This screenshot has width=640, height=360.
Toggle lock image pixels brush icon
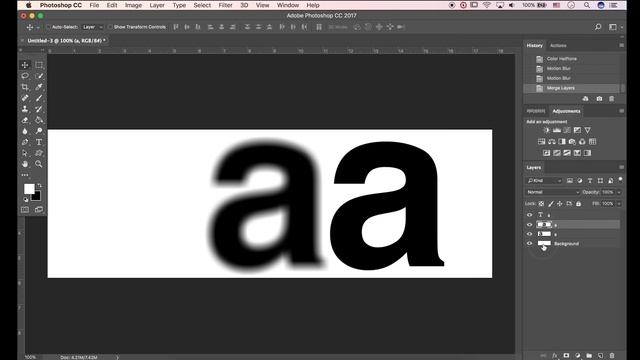(x=551, y=203)
